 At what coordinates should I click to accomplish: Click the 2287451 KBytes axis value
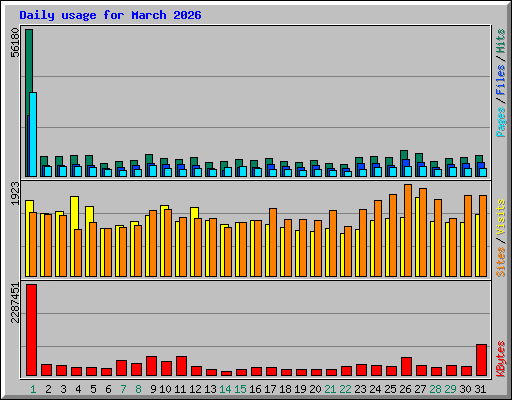(15, 303)
